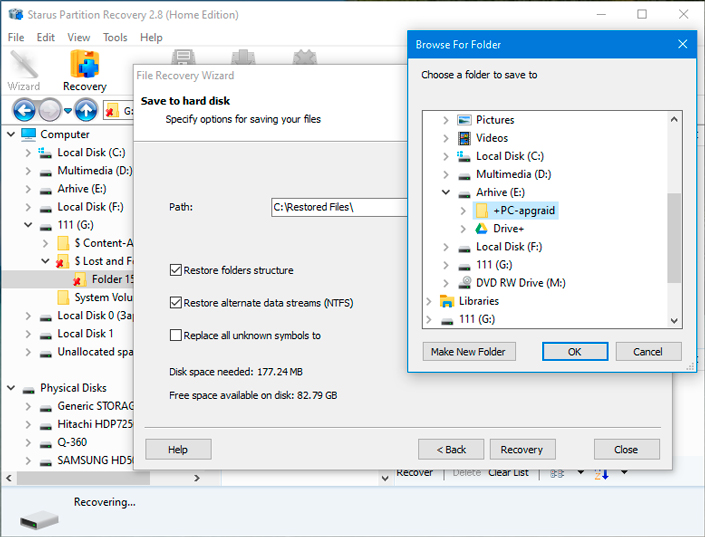
Task: Expand +PC-apgraid in browse dialog
Action: 463,210
